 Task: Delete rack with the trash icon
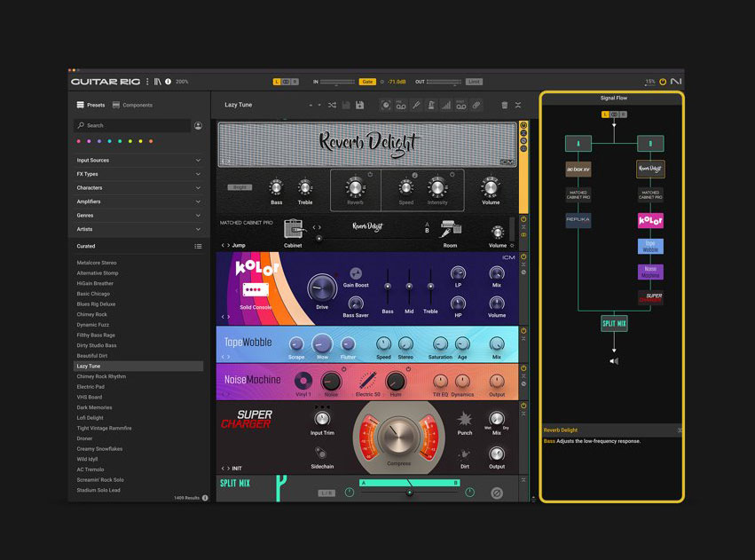pyautogui.click(x=504, y=105)
